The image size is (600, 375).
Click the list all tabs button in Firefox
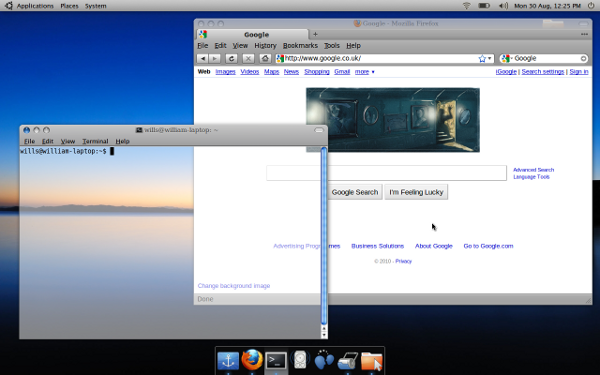(x=584, y=34)
